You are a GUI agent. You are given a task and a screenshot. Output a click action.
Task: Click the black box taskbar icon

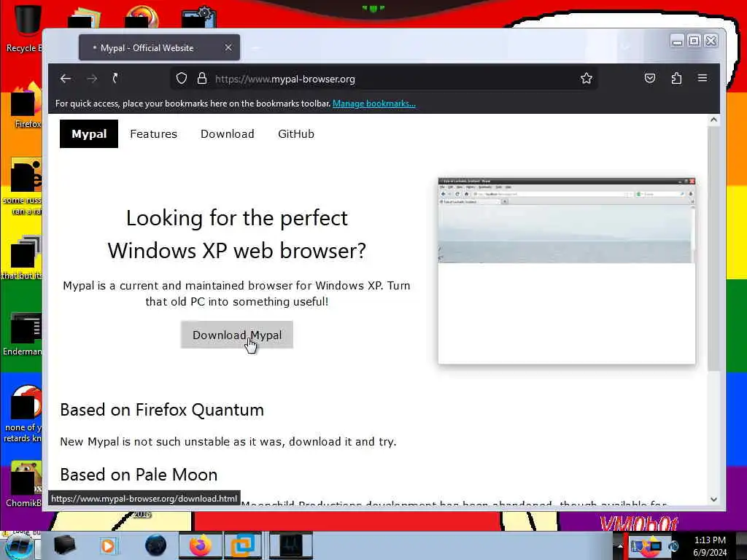pos(64,545)
